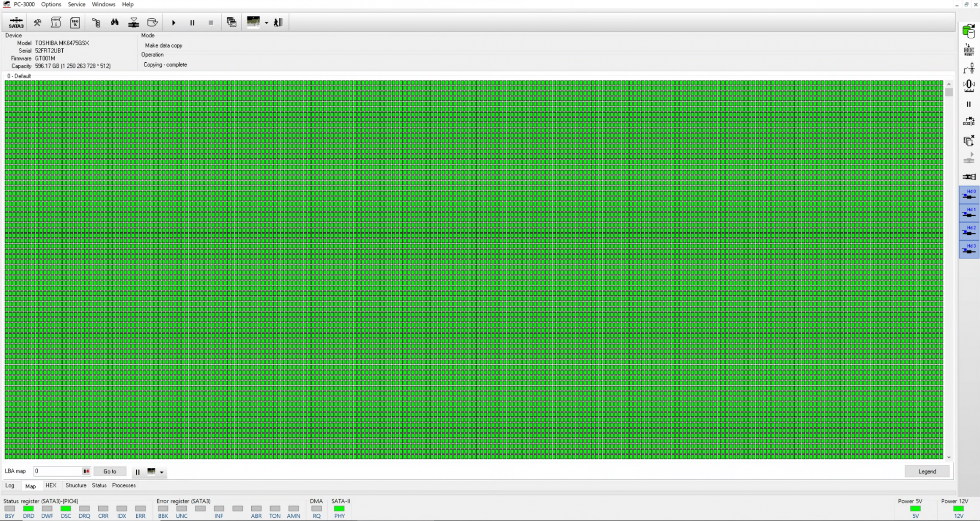This screenshot has height=521, width=980.
Task: Open the Options menu
Action: click(x=51, y=5)
